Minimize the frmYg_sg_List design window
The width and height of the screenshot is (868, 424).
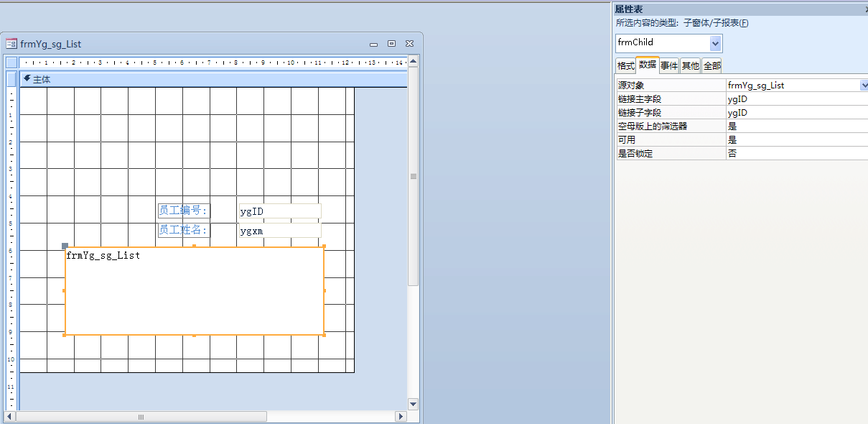(x=374, y=44)
